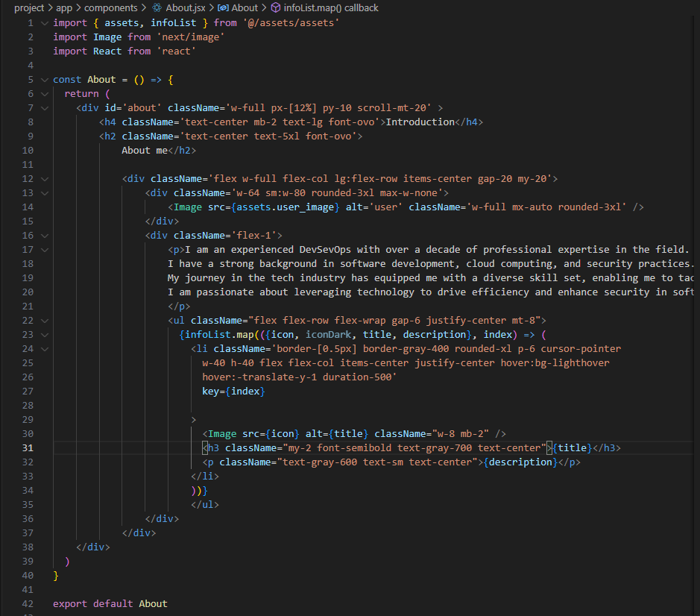Collapse the infoList.map call at line 23
Screen dimensions: 700x616
45,335
